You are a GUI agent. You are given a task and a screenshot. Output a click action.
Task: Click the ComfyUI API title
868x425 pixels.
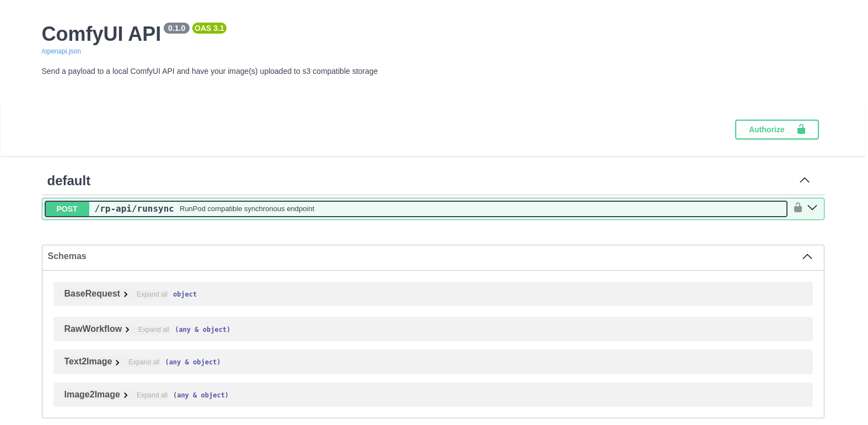coord(101,34)
